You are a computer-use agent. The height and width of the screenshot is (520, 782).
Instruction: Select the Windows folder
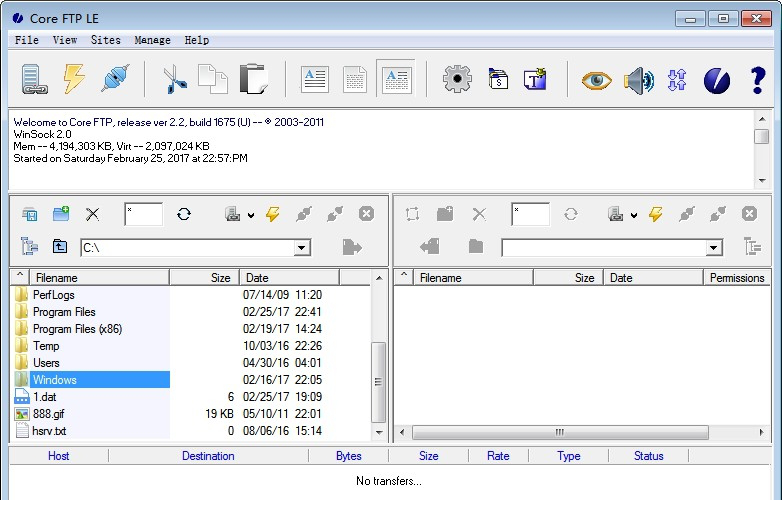click(x=92, y=379)
